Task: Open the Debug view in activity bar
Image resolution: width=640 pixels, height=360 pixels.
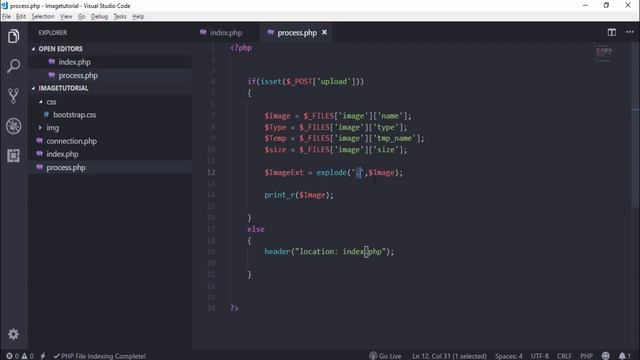Action: tap(13, 126)
